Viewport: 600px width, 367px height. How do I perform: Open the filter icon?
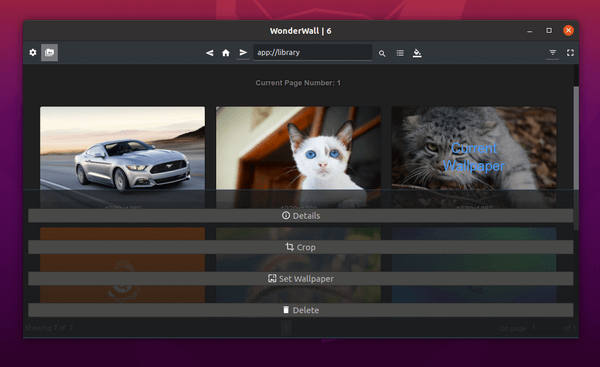tap(553, 53)
